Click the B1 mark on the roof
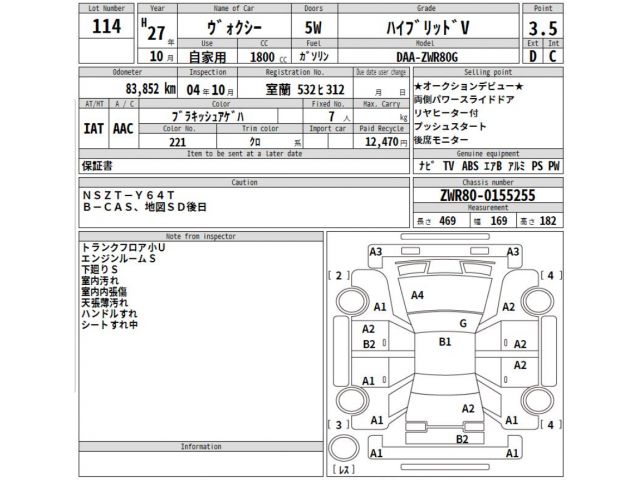640x480 pixels. [446, 341]
